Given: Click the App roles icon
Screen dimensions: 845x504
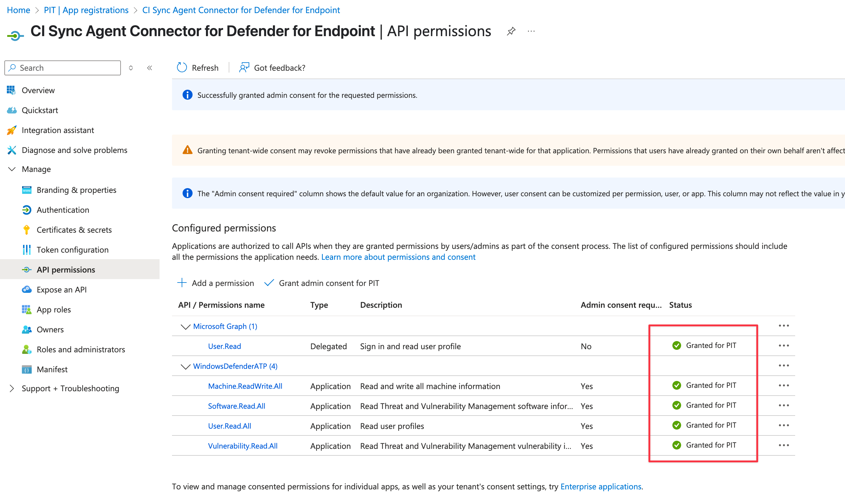Looking at the screenshot, I should 26,310.
